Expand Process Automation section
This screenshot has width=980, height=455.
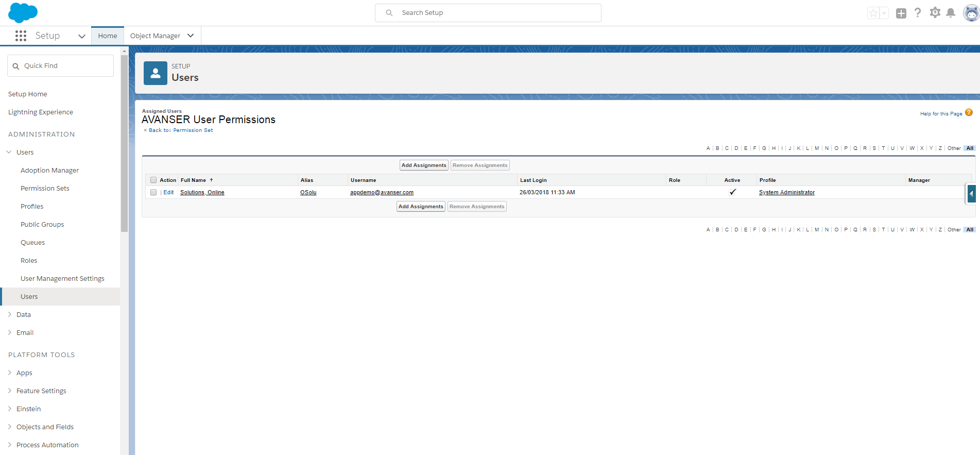[9, 445]
